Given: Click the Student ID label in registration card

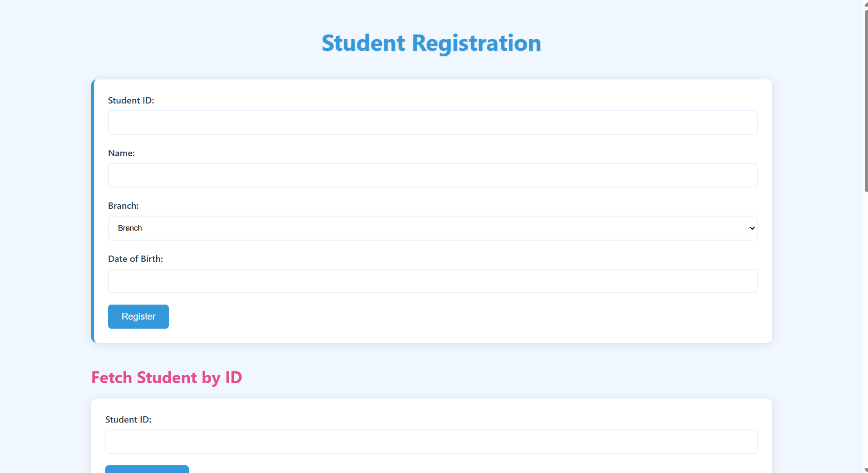Looking at the screenshot, I should coord(131,100).
